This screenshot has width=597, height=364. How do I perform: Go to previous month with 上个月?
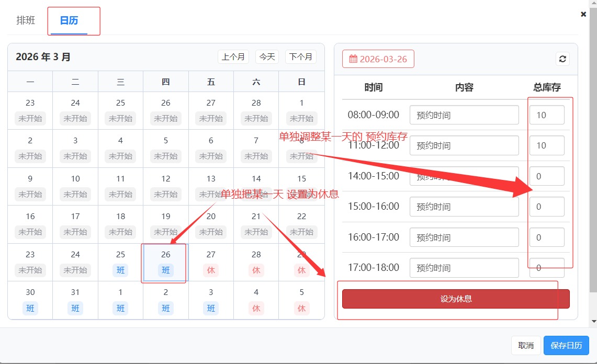tap(233, 56)
